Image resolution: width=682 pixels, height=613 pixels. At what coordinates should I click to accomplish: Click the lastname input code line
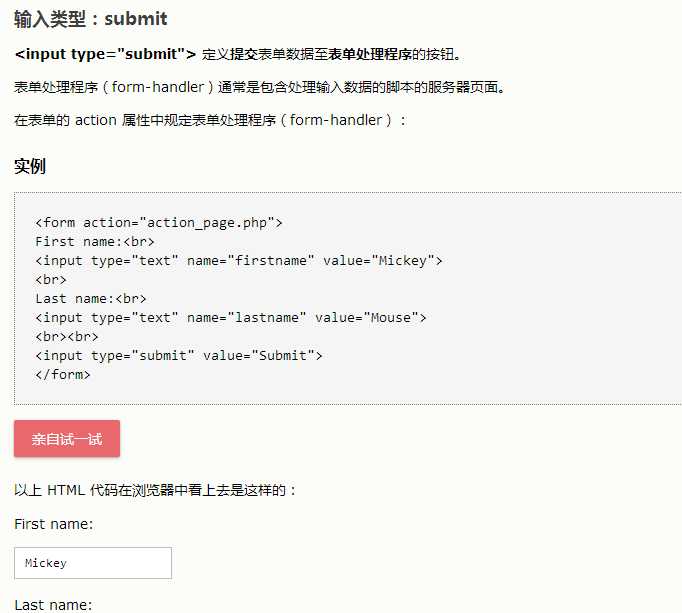pyautogui.click(x=230, y=318)
